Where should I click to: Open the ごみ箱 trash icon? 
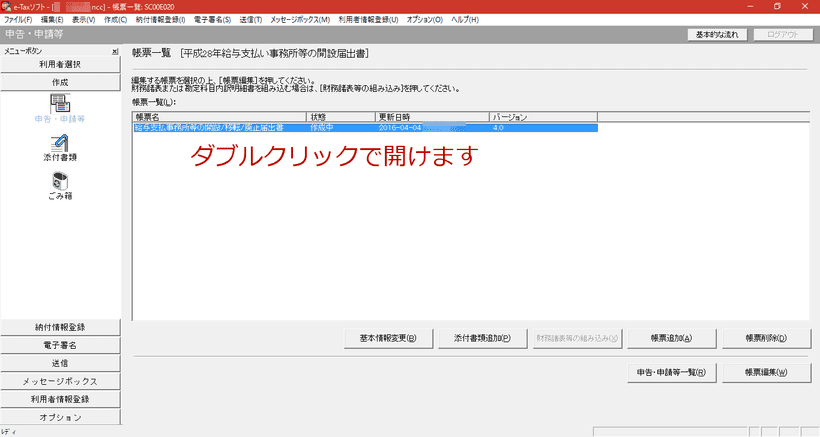(x=60, y=187)
